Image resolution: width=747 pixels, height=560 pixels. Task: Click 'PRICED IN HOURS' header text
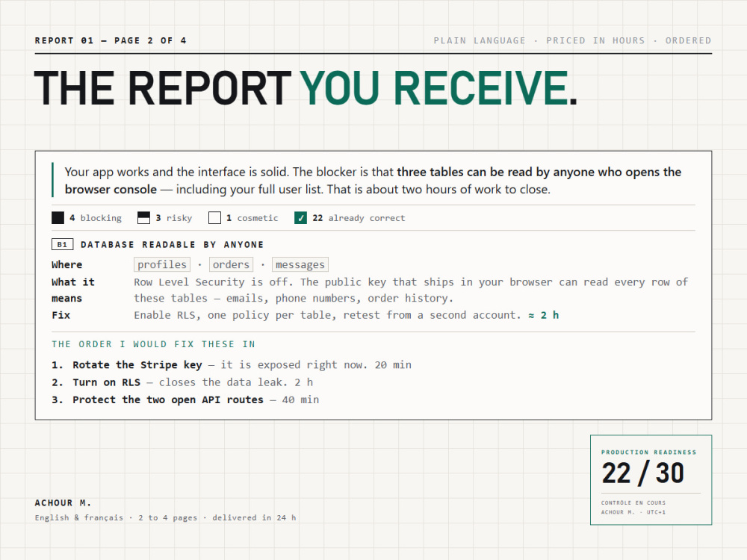595,40
